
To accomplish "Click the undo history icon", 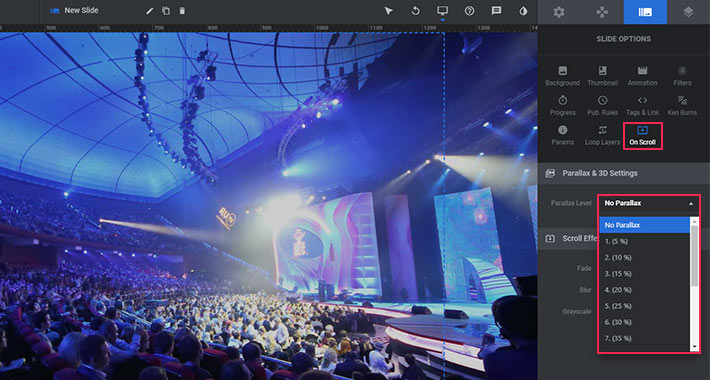I will click(416, 11).
